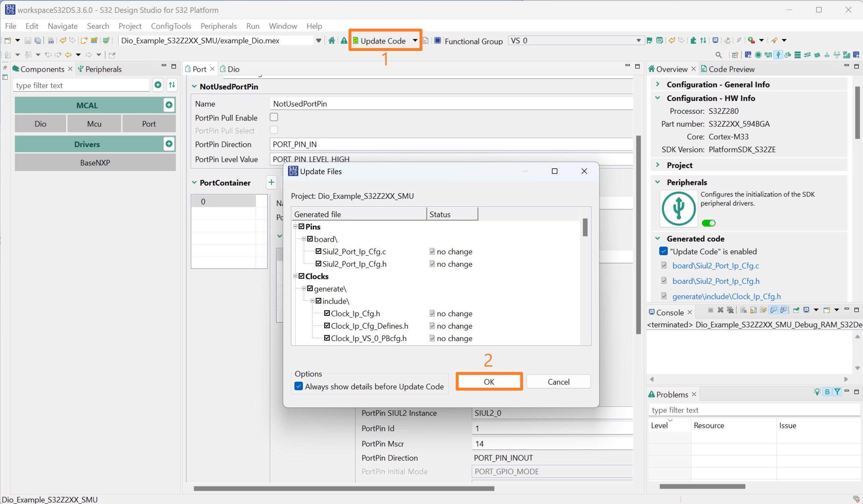Add a new PortContainer with plus icon
Image resolution: width=863 pixels, height=504 pixels.
click(x=271, y=182)
